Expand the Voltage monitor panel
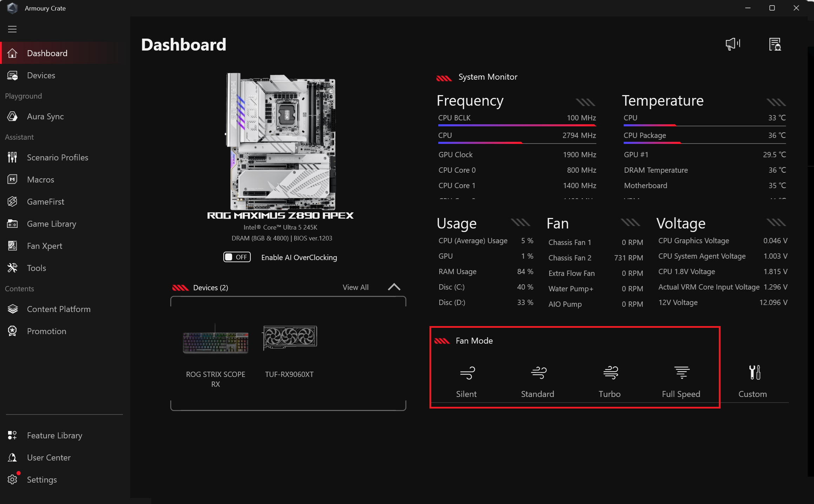The width and height of the screenshot is (814, 504). (x=776, y=223)
